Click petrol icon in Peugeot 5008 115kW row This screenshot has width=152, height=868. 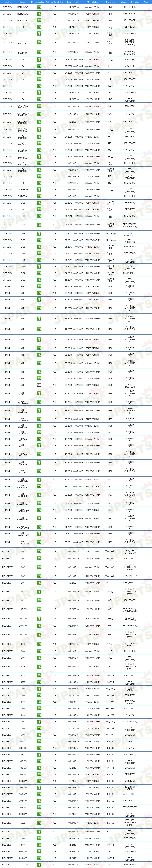39,832
